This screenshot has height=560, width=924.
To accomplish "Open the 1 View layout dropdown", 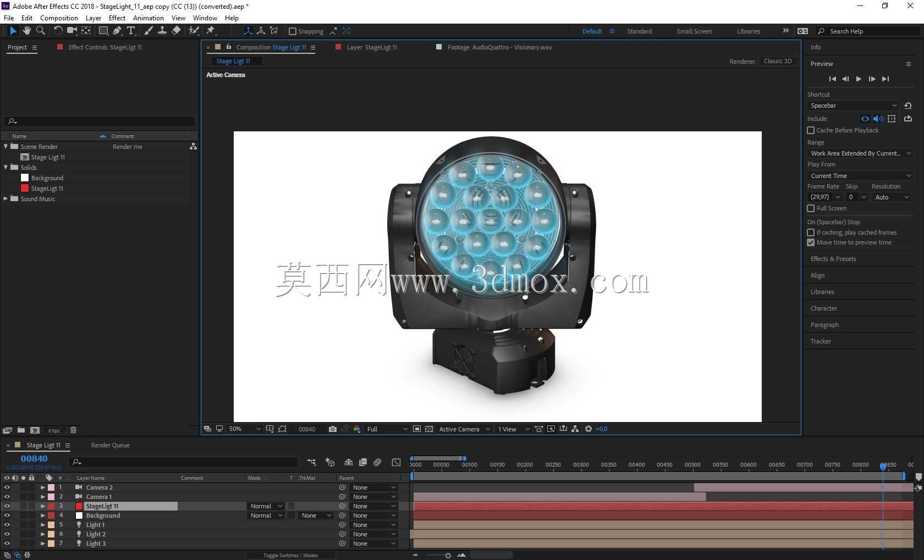I will [x=514, y=429].
